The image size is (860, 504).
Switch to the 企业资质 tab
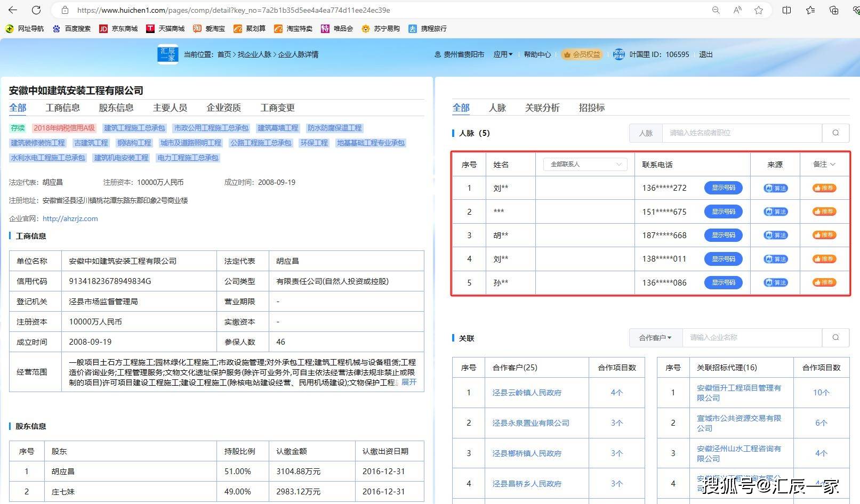pyautogui.click(x=224, y=108)
